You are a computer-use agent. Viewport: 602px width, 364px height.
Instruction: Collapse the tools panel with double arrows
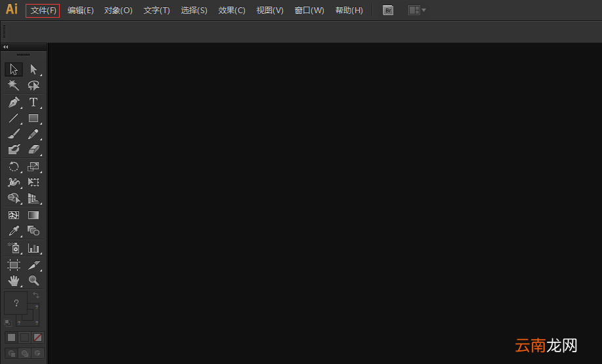(5, 47)
